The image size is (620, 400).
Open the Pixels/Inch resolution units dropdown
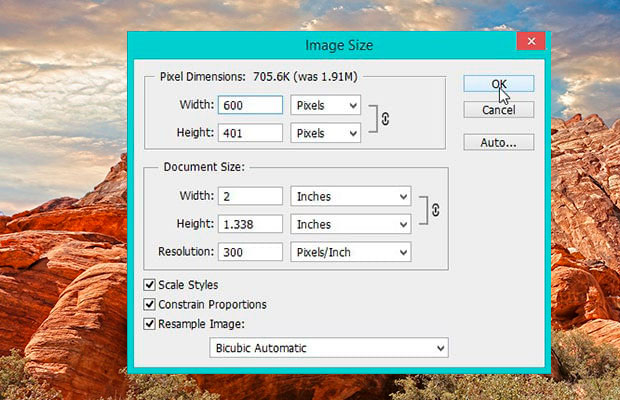pyautogui.click(x=350, y=252)
